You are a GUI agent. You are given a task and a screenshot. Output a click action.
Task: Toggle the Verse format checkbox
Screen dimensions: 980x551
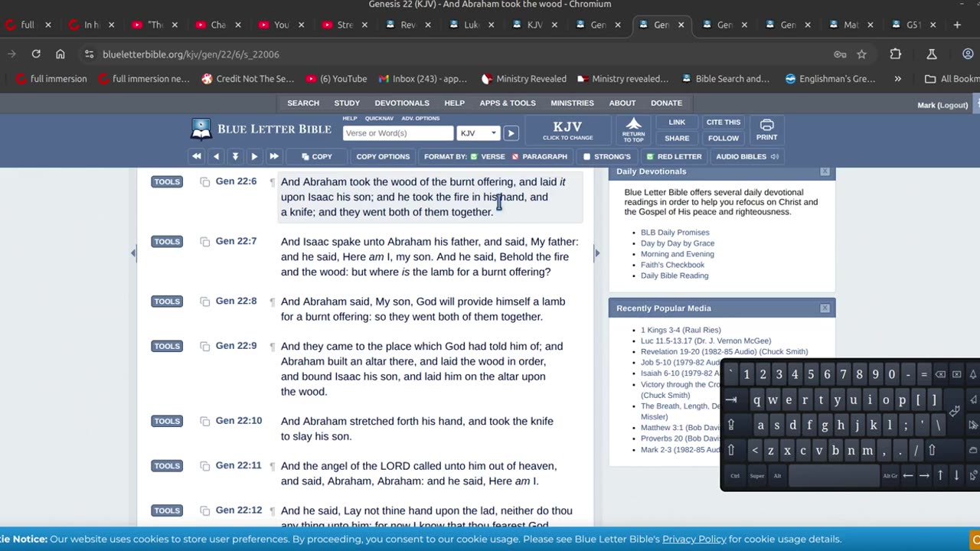(474, 157)
